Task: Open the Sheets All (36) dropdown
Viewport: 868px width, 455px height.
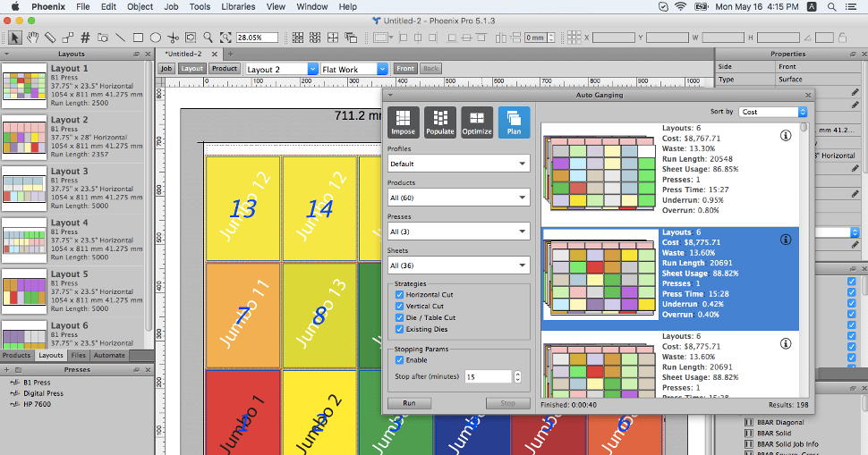Action: point(458,265)
